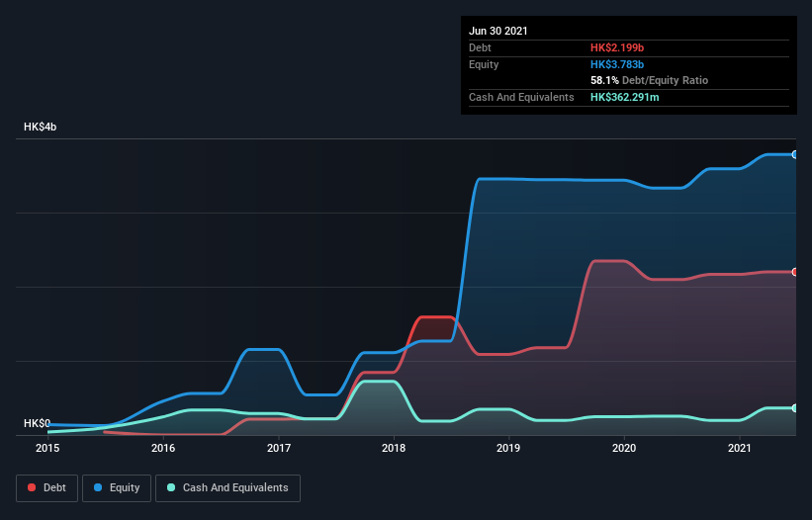Viewport: 812px width, 520px height.
Task: Click the blue Equity legend dot
Action: pos(98,487)
